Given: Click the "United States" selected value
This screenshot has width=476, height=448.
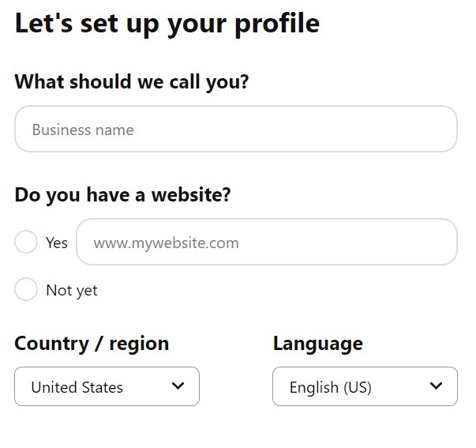Looking at the screenshot, I should coord(77,387).
